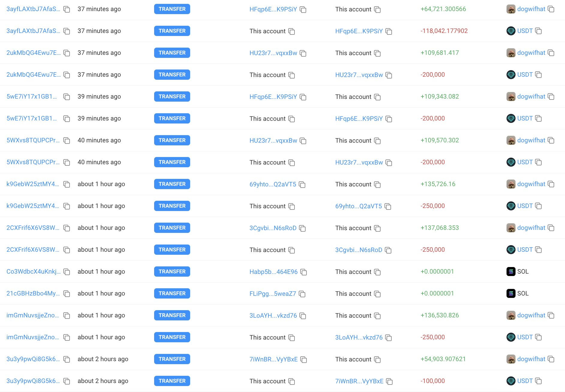Open sender 3LoAYH...vkzd76 in the +136,530.826 row
The width and height of the screenshot is (565, 392).
(x=273, y=316)
